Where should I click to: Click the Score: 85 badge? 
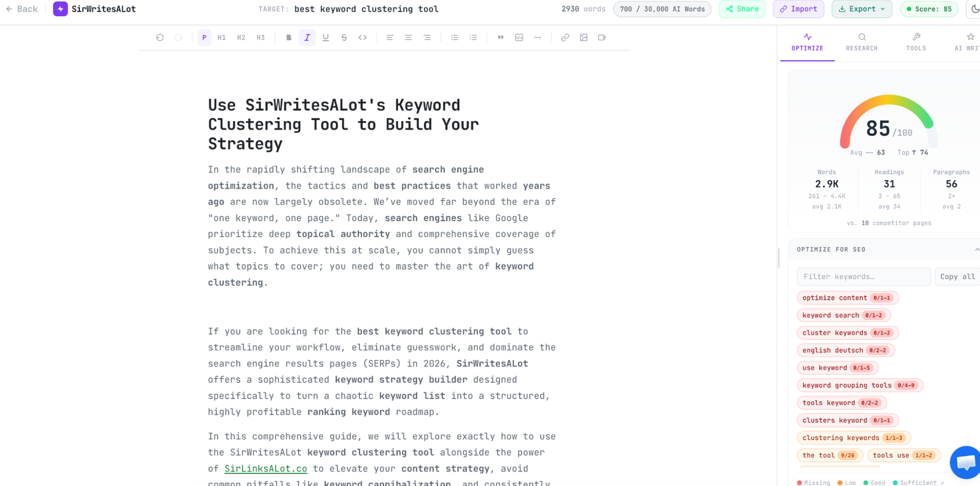[929, 9]
